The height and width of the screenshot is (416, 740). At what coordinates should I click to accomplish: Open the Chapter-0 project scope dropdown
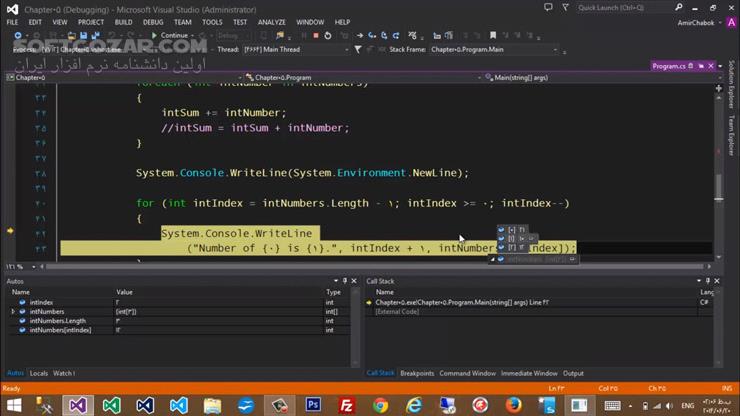(124, 77)
